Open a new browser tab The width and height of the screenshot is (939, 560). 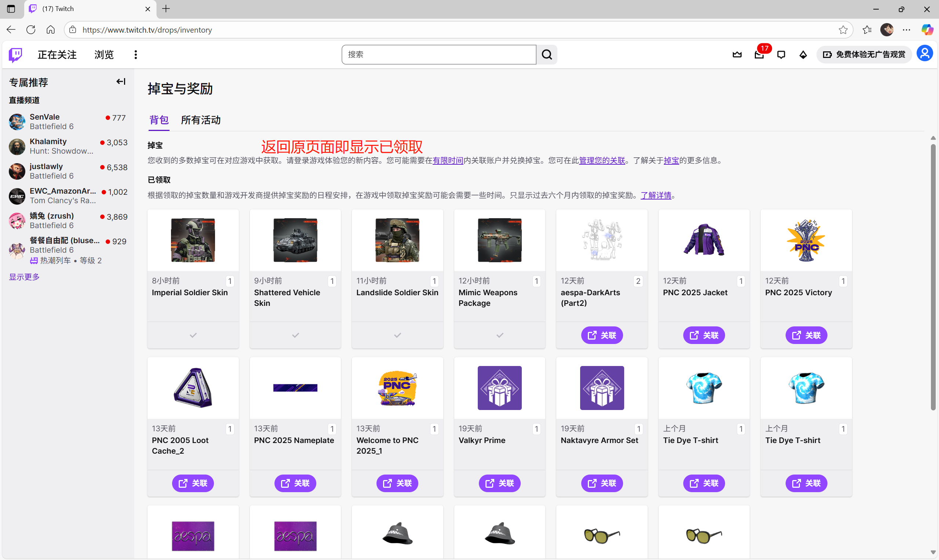[x=166, y=9]
